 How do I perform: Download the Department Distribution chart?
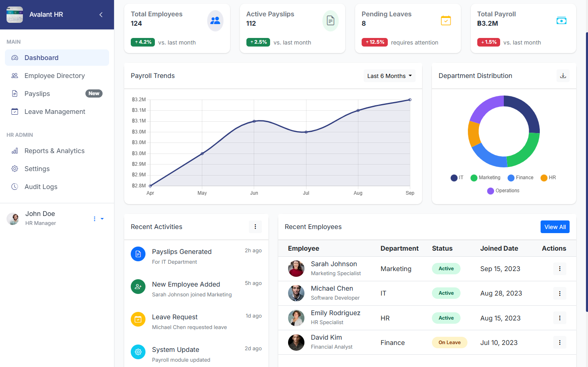click(x=563, y=76)
